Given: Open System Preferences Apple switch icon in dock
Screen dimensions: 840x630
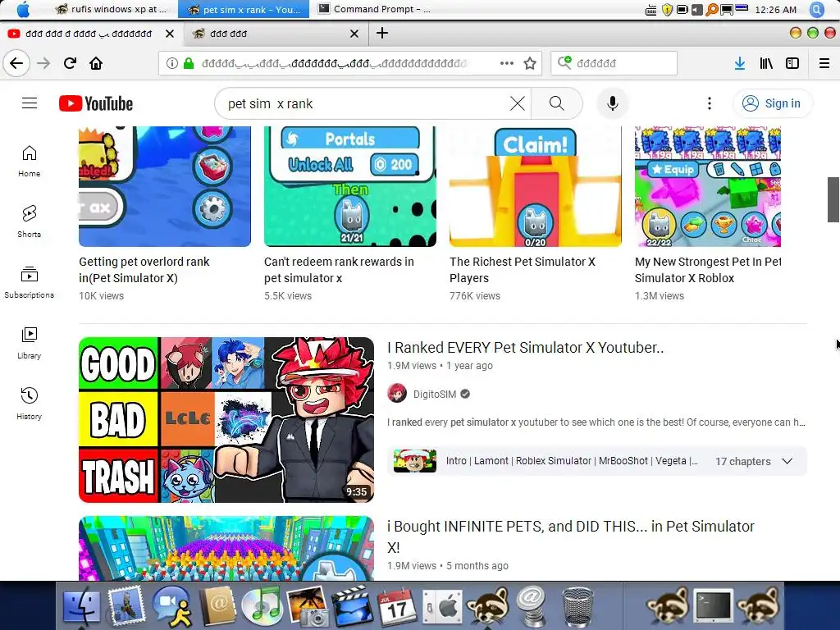Looking at the screenshot, I should (x=442, y=606).
